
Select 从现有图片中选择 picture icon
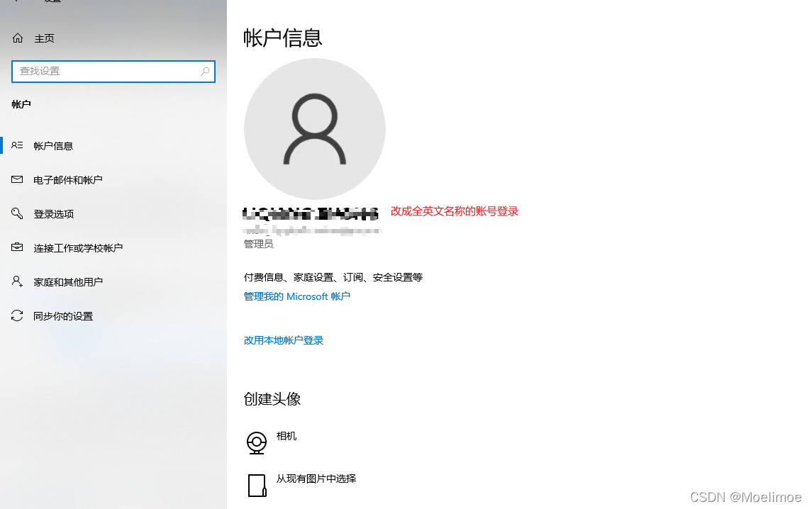click(257, 485)
